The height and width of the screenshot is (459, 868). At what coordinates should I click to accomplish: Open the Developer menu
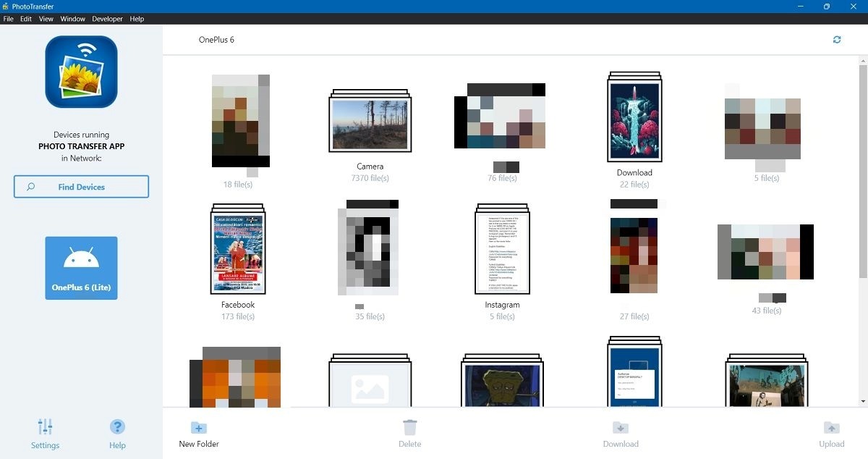[107, 19]
